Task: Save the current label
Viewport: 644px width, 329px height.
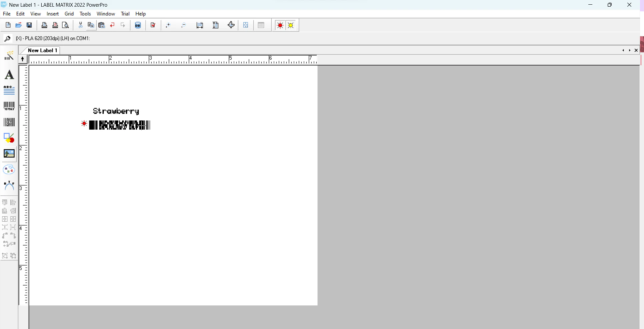Action: (x=29, y=25)
